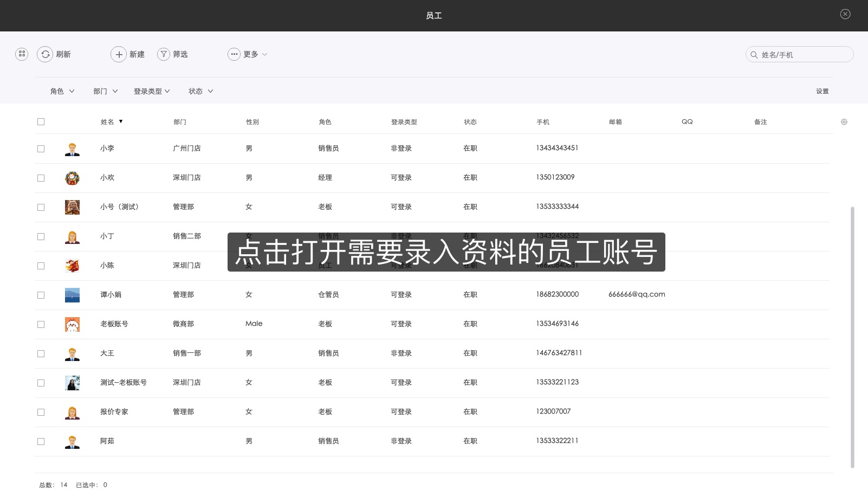Open employee 小欢 by name

pos(107,177)
